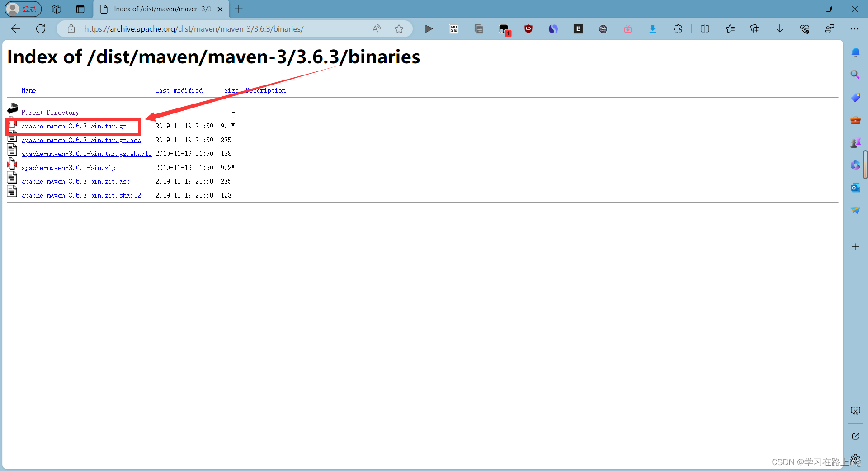Open apache-maven-3.6.3-bin.zip.asc signature
This screenshot has width=868, height=471.
75,181
